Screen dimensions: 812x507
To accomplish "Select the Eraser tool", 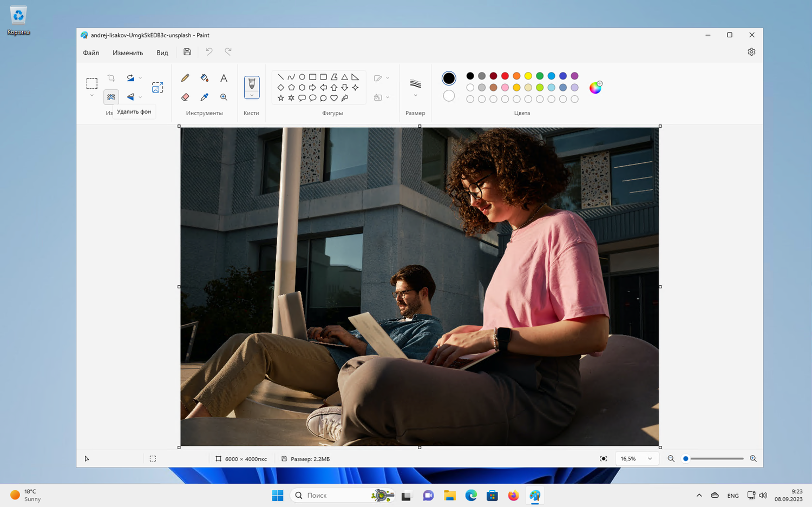I will click(185, 97).
